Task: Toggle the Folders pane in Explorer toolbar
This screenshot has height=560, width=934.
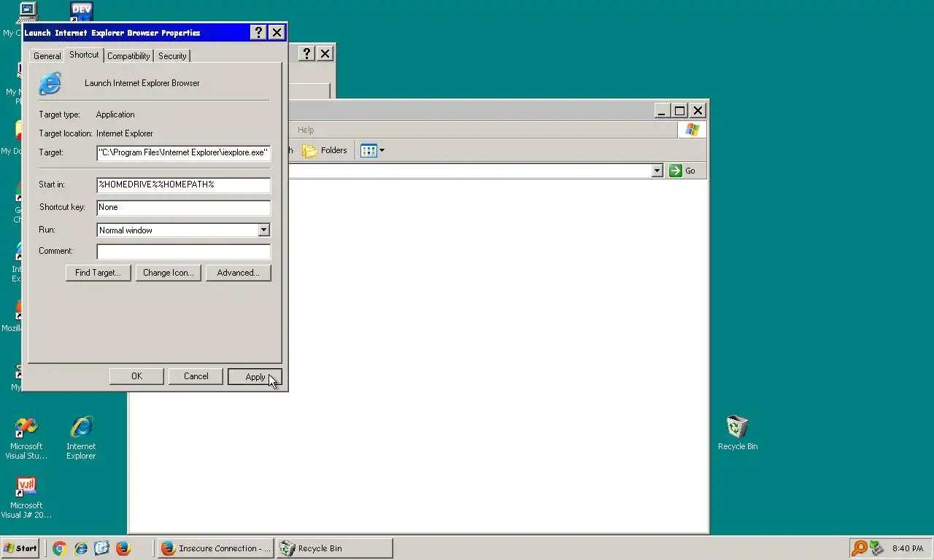Action: pos(325,150)
